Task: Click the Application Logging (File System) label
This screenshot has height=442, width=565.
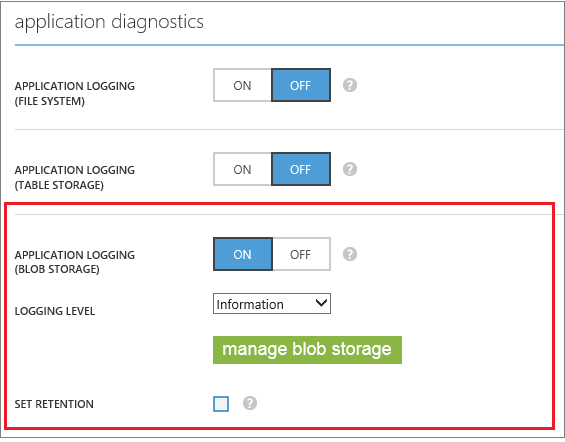Action: point(75,94)
